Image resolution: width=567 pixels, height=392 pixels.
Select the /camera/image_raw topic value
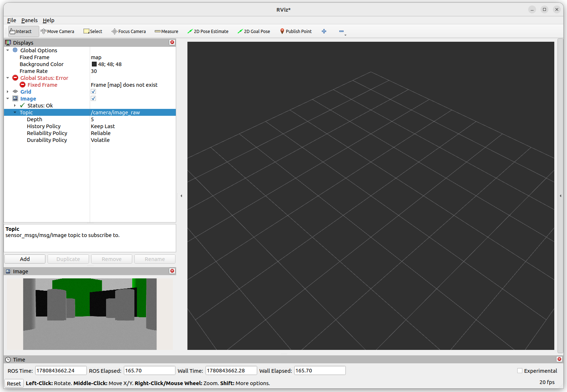(115, 112)
